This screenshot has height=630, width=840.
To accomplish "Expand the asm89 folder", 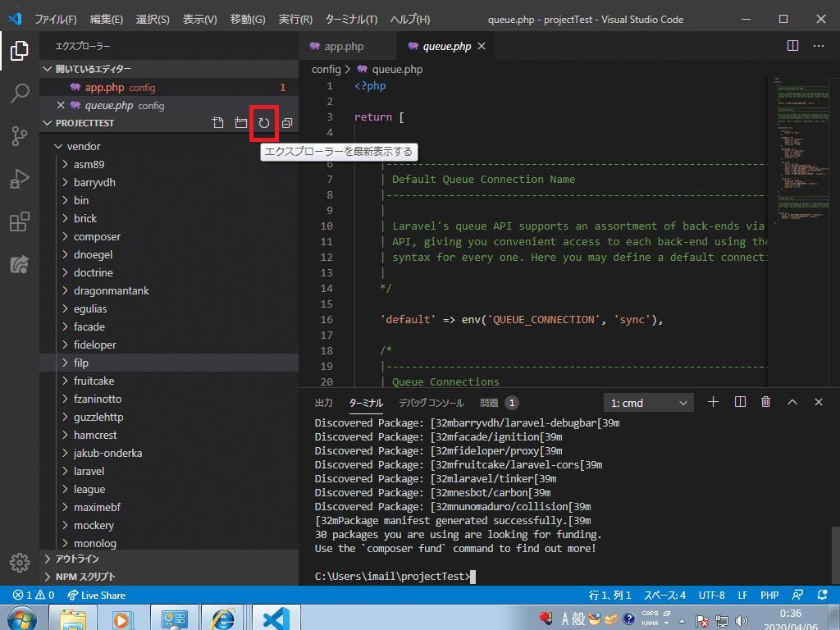I will click(169, 164).
